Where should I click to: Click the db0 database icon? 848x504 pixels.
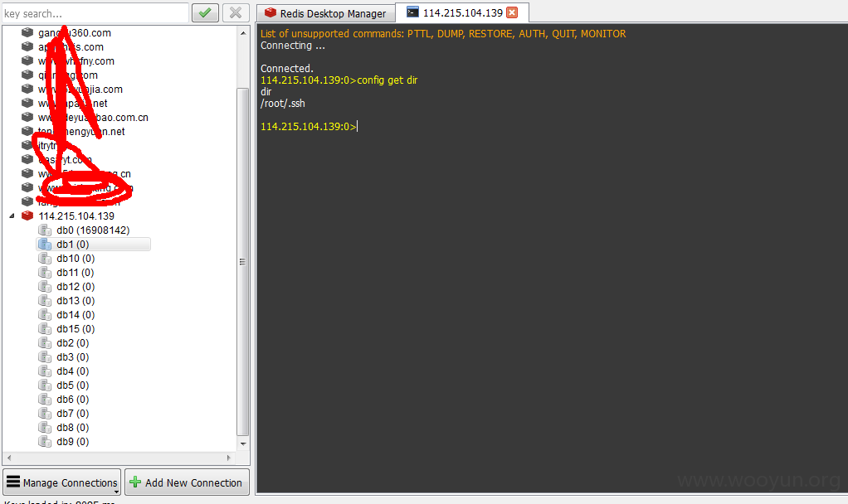click(45, 230)
